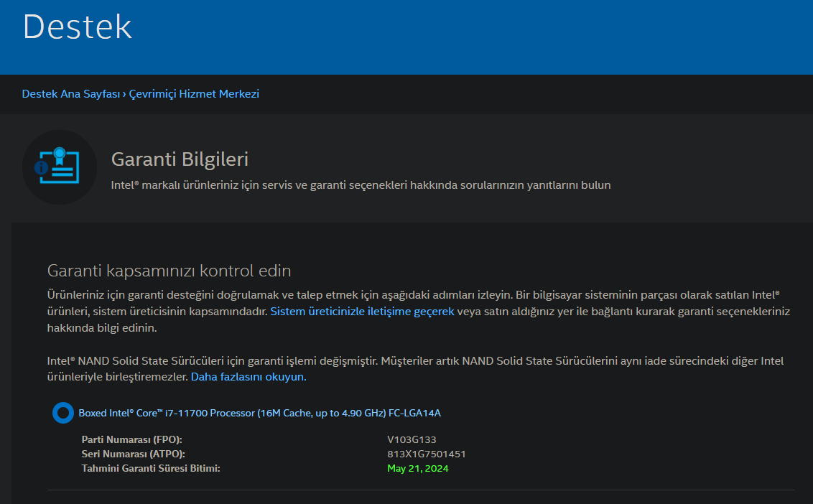Go to Destek Ana Sayfası breadcrumb
Screen dimensions: 813x504
(70, 94)
